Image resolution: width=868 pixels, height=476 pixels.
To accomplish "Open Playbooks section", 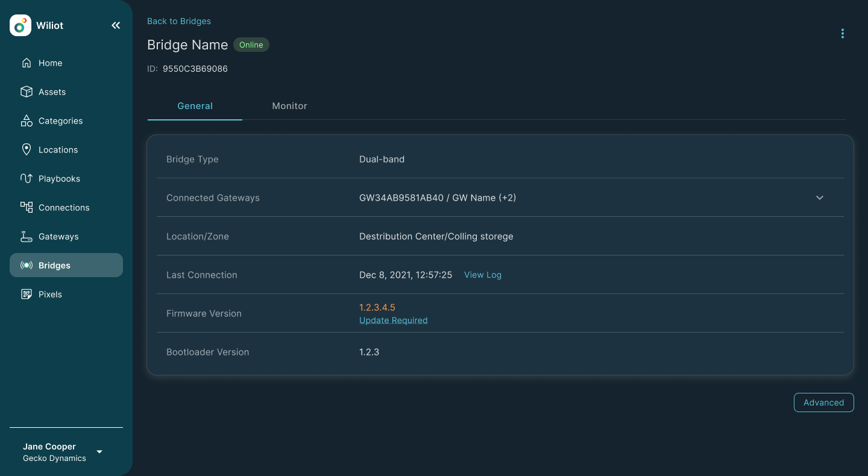I will 66,178.
